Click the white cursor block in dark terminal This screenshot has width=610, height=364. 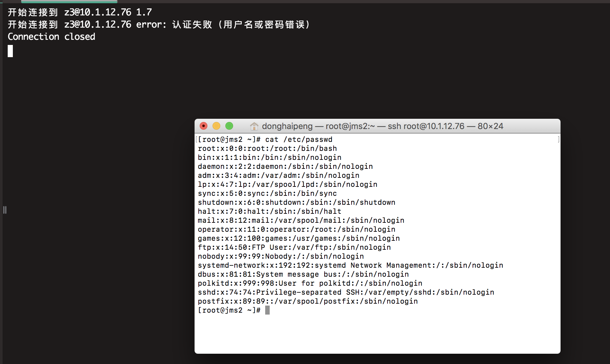(x=10, y=51)
